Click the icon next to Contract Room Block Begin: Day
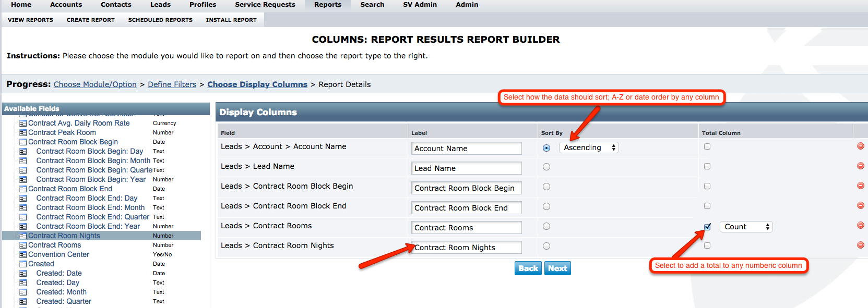 (23, 152)
